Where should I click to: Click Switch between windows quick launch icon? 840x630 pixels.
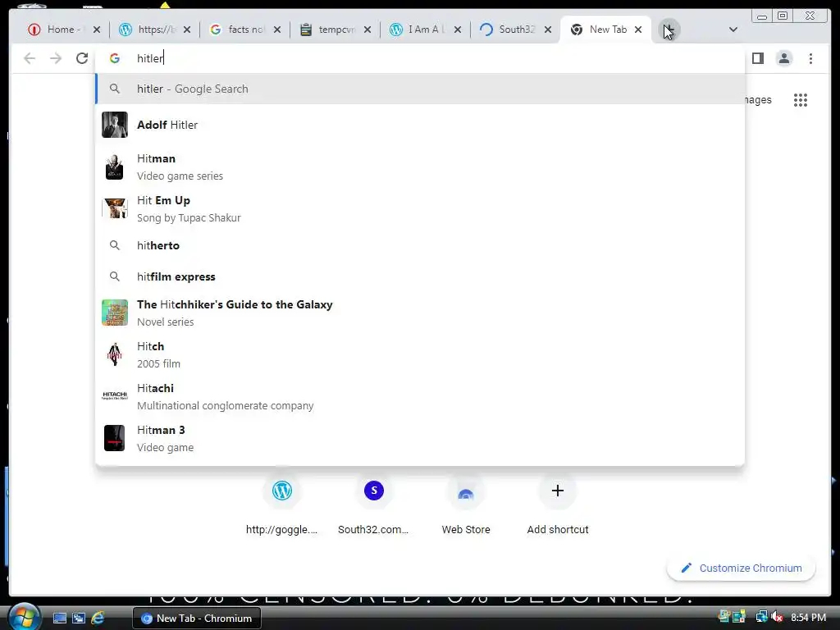79,619
